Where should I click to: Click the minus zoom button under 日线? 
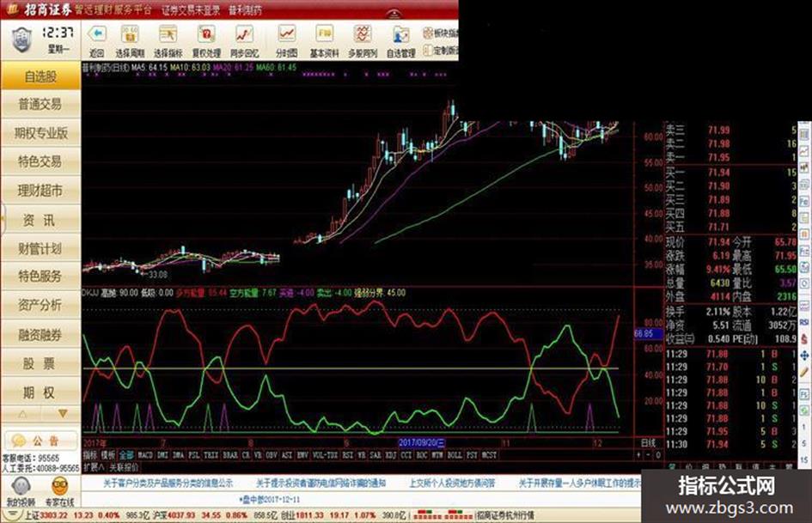click(x=648, y=454)
